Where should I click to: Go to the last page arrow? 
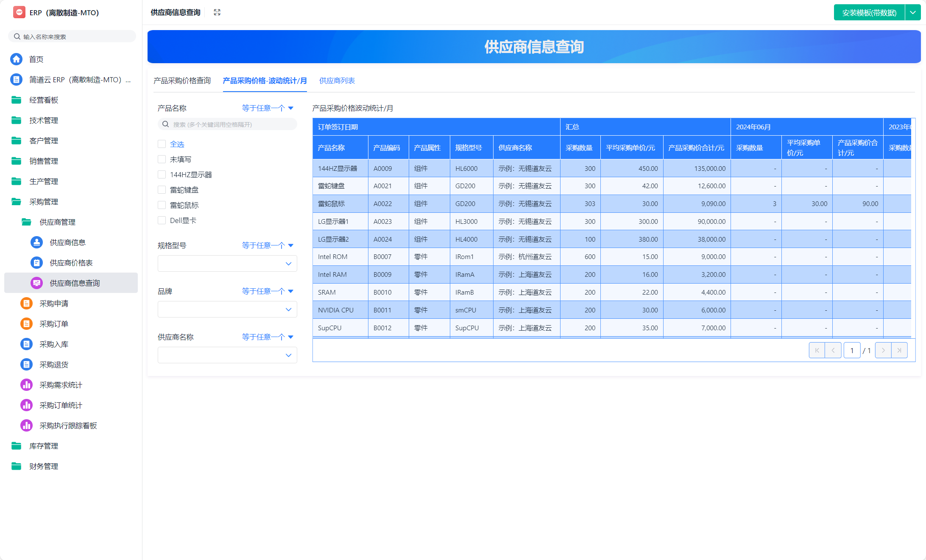(899, 351)
